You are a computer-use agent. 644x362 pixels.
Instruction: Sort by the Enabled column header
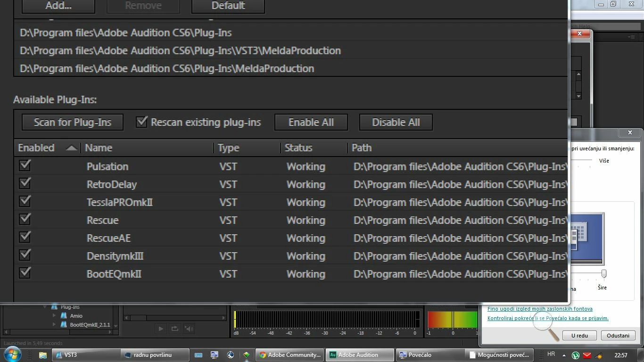(48, 148)
